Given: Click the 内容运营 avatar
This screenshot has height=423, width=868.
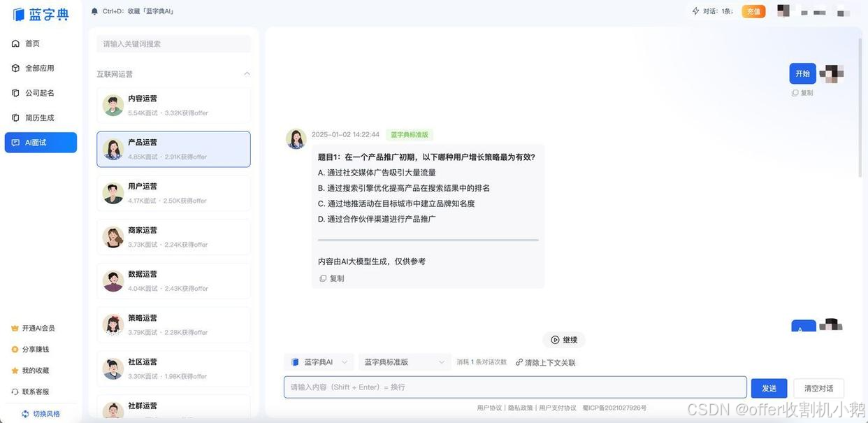Looking at the screenshot, I should (x=113, y=105).
